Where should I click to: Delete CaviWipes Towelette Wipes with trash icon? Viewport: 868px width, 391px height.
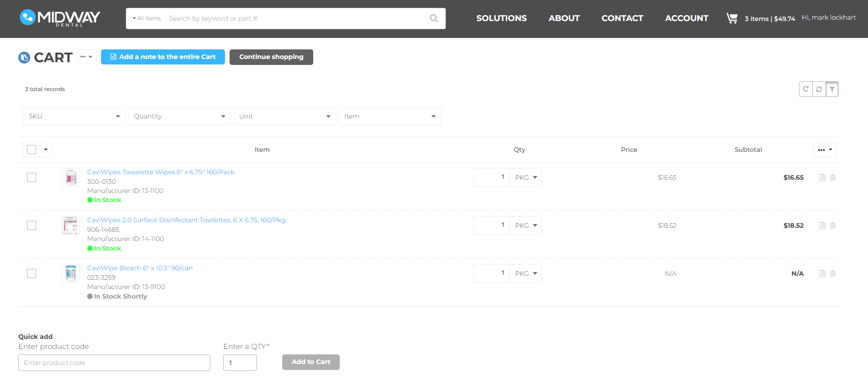point(833,177)
